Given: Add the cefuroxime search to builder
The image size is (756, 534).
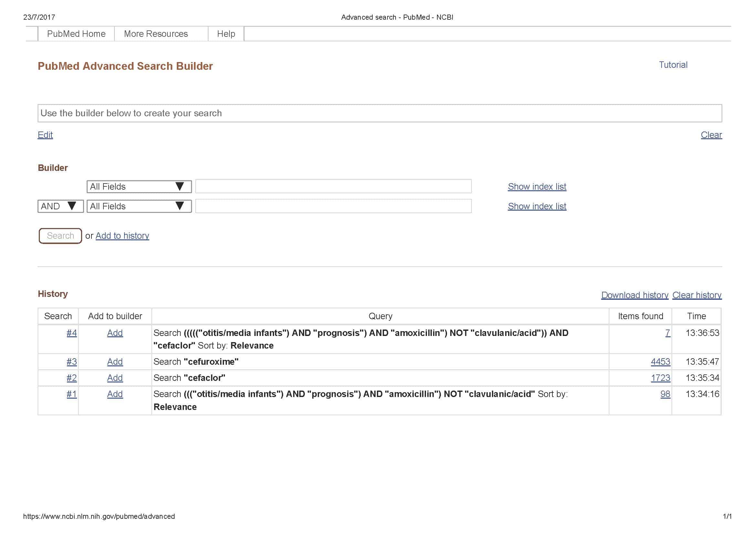Looking at the screenshot, I should tap(115, 361).
